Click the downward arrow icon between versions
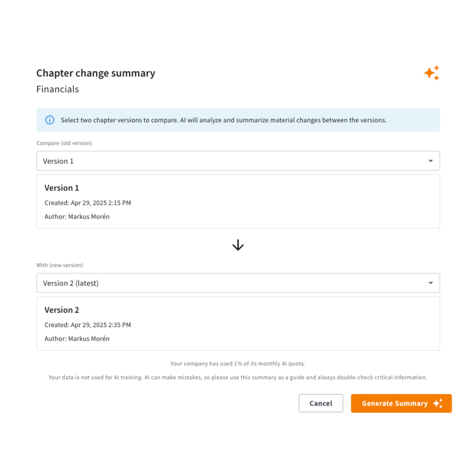Screen dimensions: 476x476 click(x=238, y=245)
